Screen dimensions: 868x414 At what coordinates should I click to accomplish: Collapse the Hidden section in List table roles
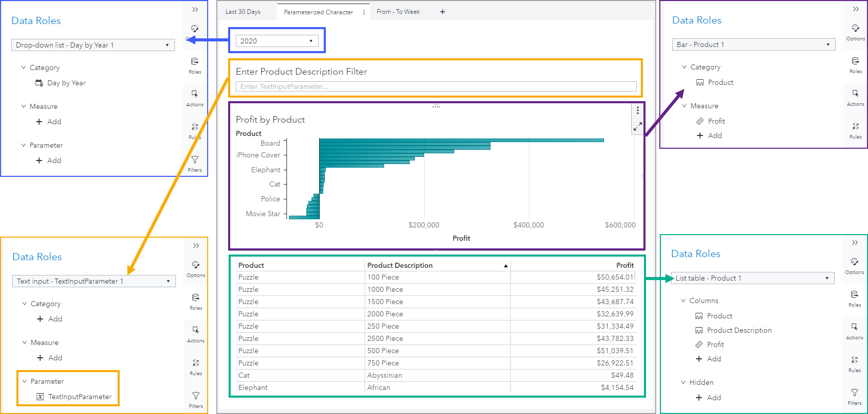pyautogui.click(x=683, y=382)
